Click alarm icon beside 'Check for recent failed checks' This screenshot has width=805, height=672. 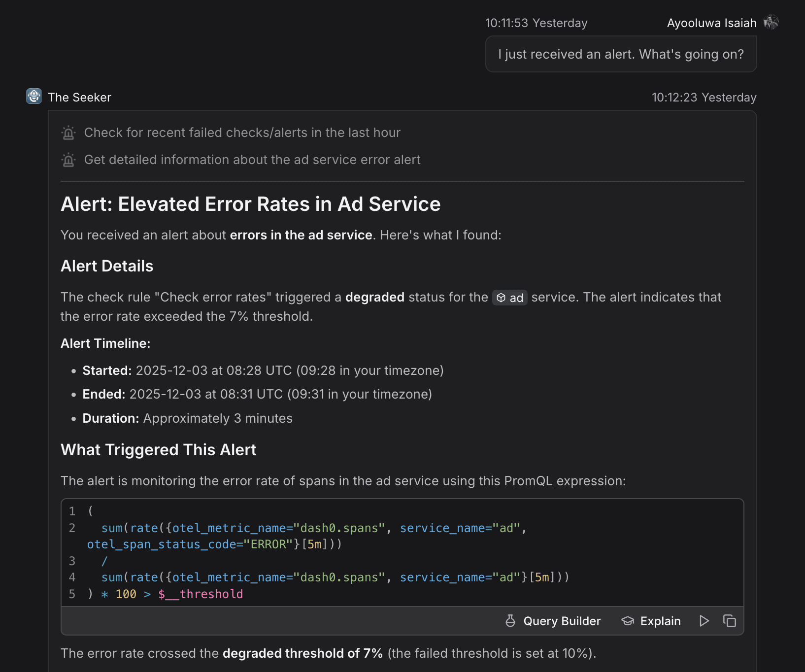click(68, 133)
